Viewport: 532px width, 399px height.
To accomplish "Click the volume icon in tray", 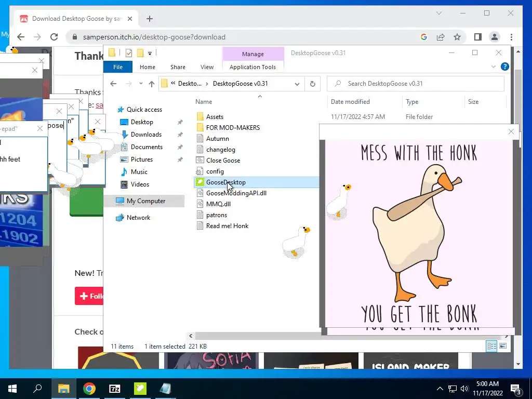I will click(464, 389).
